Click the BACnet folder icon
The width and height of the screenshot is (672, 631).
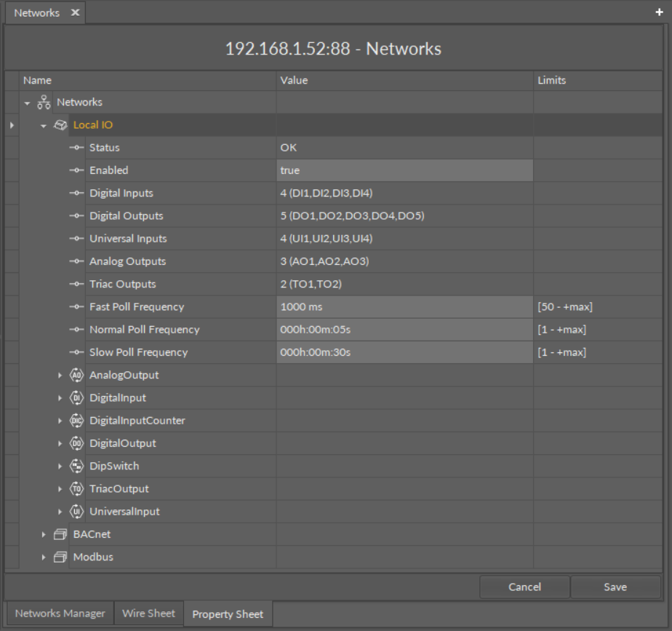pyautogui.click(x=60, y=534)
